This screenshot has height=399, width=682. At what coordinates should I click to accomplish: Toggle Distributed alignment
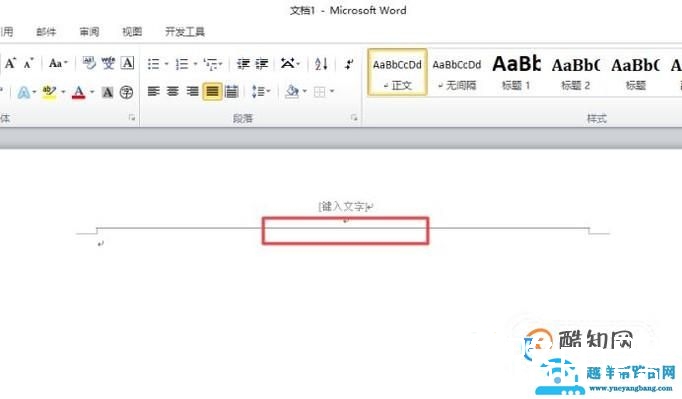231,91
